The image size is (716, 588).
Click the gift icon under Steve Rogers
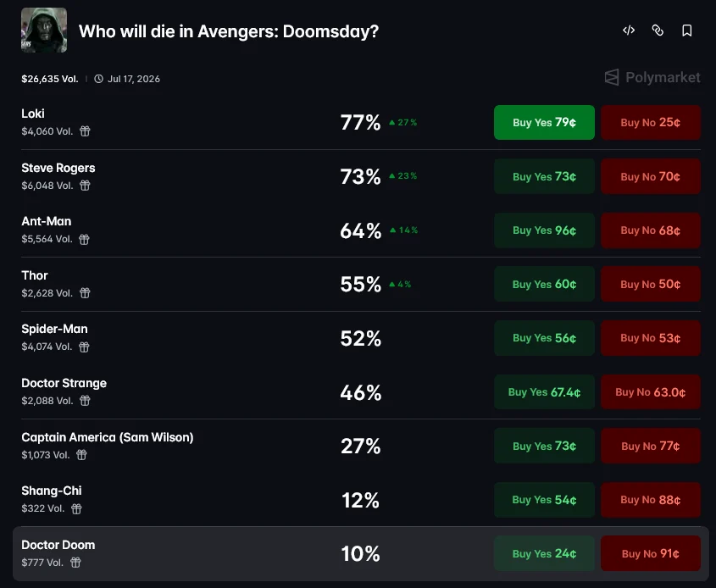85,186
